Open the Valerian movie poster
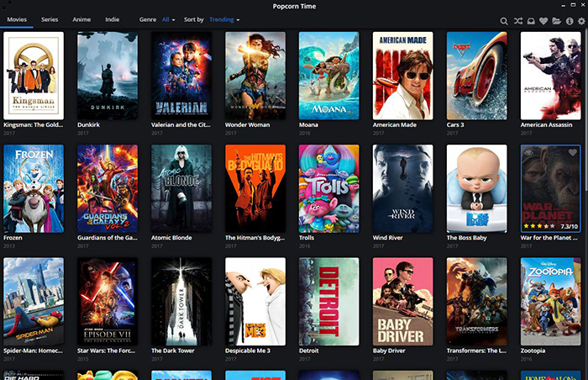Image resolution: width=588 pixels, height=380 pixels. pos(181,76)
